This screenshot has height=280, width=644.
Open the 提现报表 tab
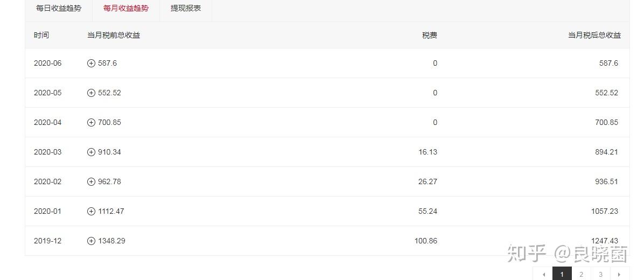tap(186, 9)
